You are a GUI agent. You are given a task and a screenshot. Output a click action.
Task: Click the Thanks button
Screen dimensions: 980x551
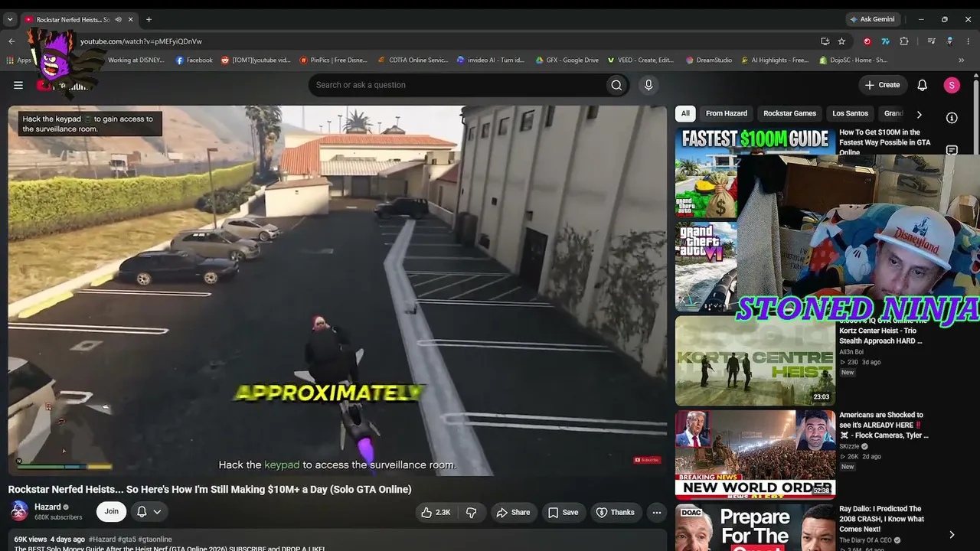(x=616, y=512)
